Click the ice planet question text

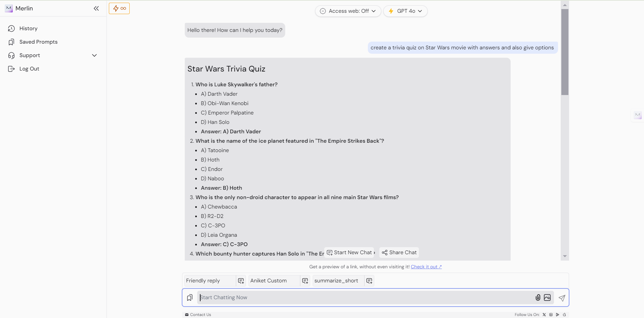click(290, 141)
